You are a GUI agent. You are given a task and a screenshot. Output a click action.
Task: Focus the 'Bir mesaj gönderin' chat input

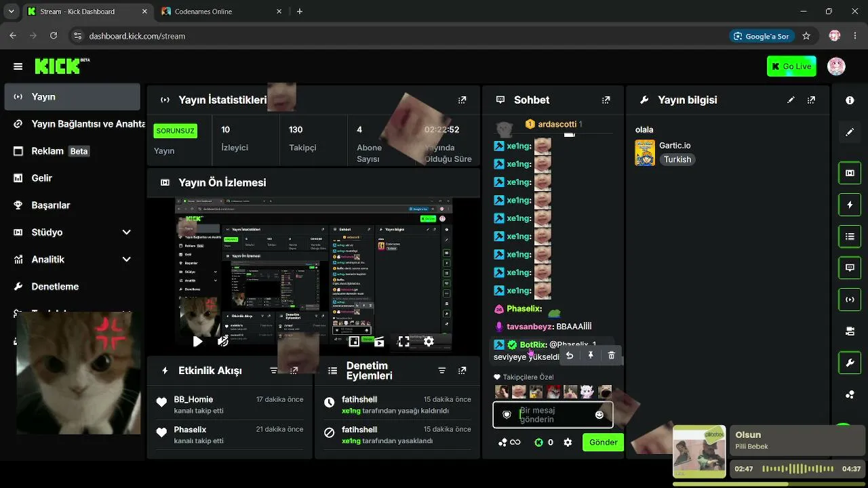(553, 415)
